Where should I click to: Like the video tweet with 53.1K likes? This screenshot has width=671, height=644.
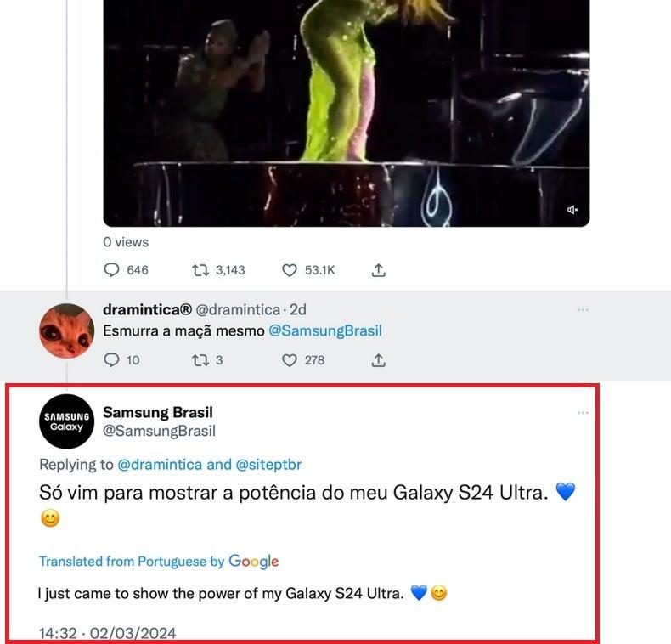(x=290, y=270)
